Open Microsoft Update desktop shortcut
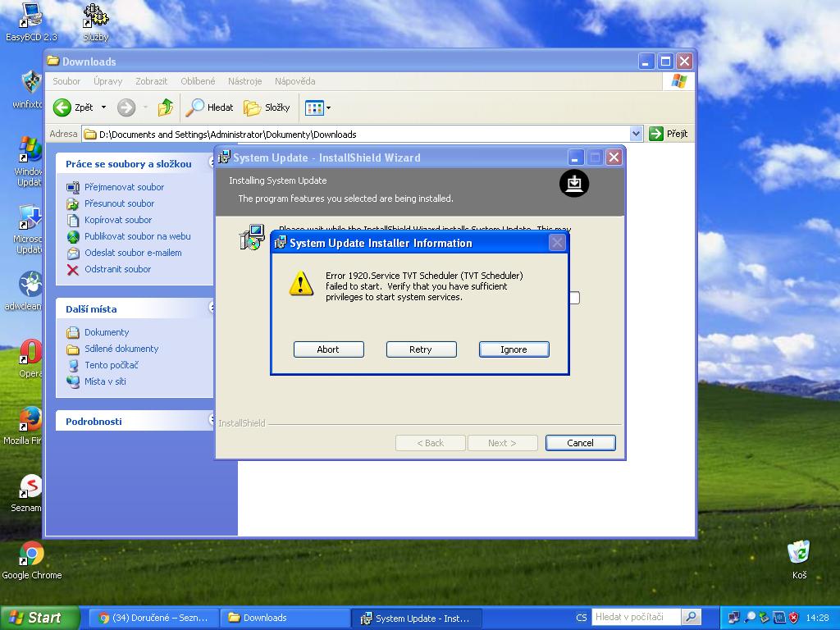The width and height of the screenshot is (840, 630). point(29,230)
